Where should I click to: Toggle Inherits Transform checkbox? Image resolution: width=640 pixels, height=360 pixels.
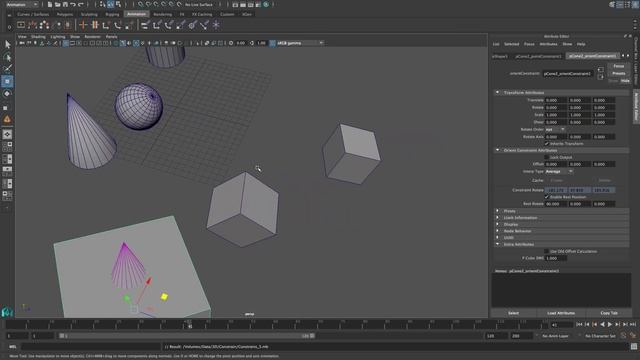[x=547, y=144]
